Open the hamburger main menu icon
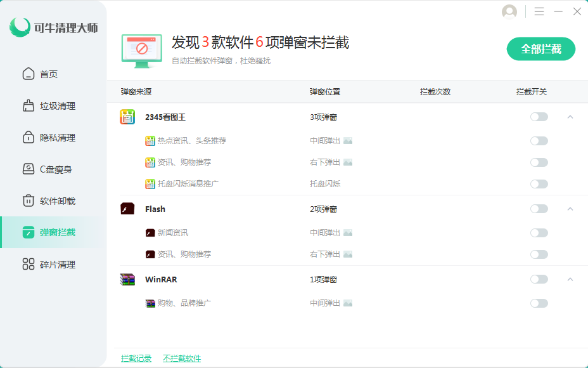 tap(539, 11)
